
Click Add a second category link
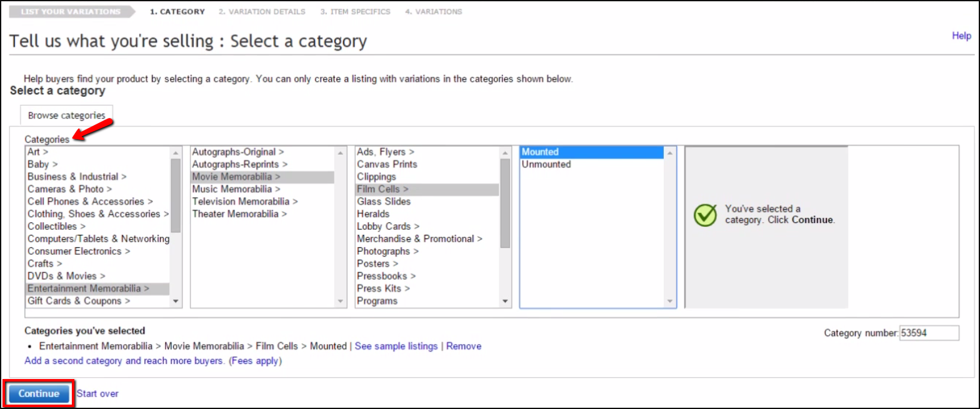point(124,361)
